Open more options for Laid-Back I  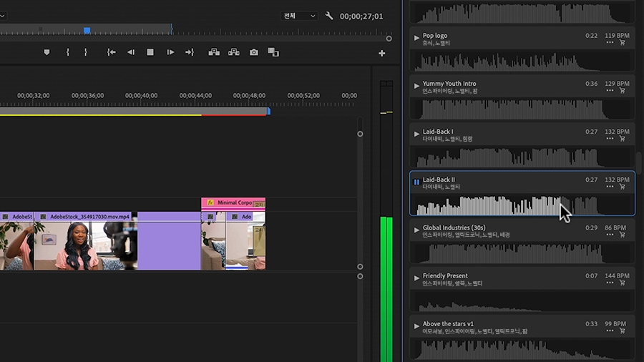pyautogui.click(x=610, y=139)
